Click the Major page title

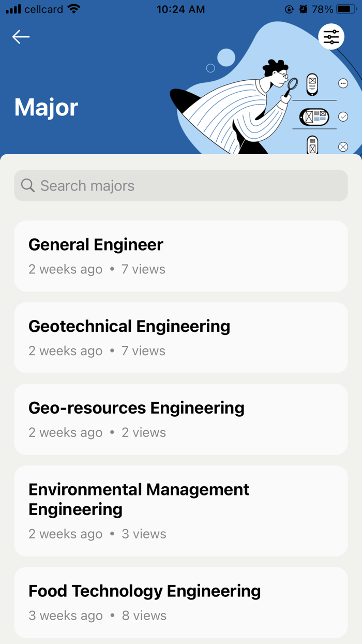click(46, 108)
